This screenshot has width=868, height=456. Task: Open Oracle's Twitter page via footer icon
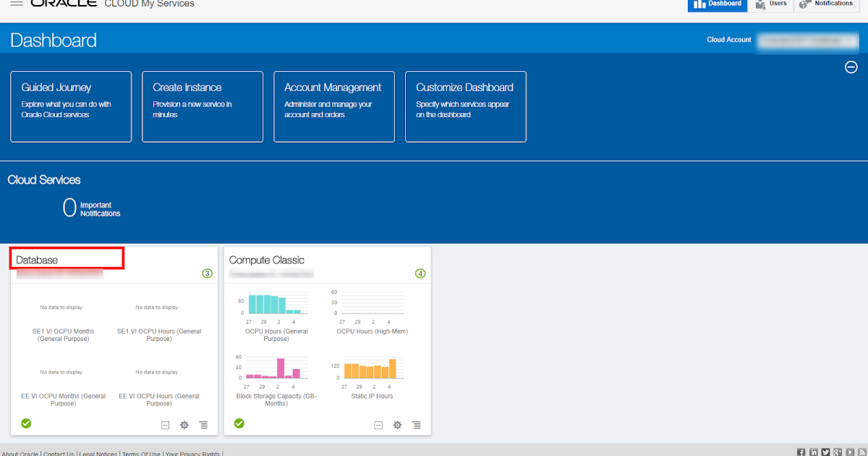[825, 452]
